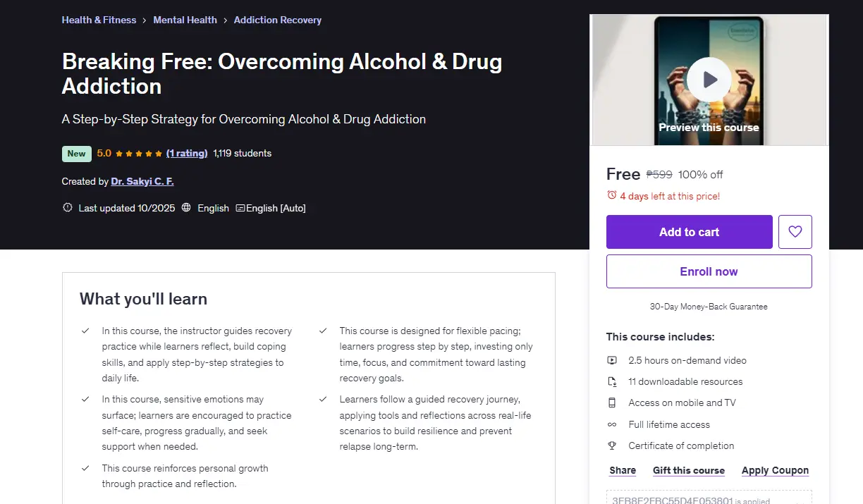This screenshot has width=863, height=504.
Task: Click the checkmark beside 'designed for flexible pacing'
Action: (323, 331)
